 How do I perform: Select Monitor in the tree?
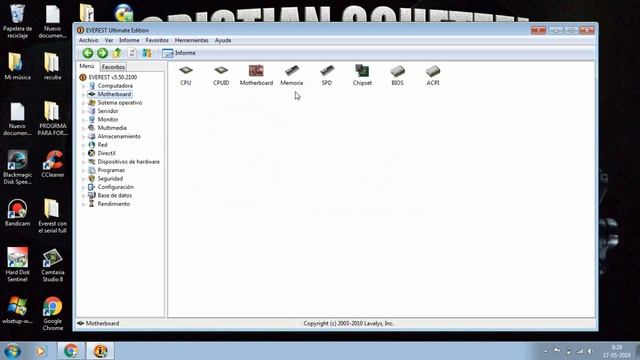point(108,120)
